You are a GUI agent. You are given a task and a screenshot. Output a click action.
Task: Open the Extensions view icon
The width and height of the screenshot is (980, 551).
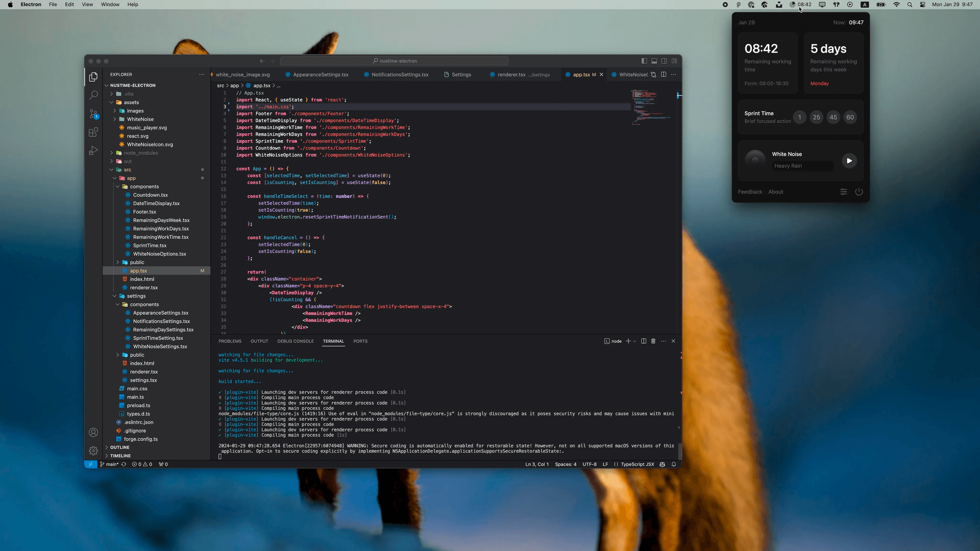coord(93,132)
